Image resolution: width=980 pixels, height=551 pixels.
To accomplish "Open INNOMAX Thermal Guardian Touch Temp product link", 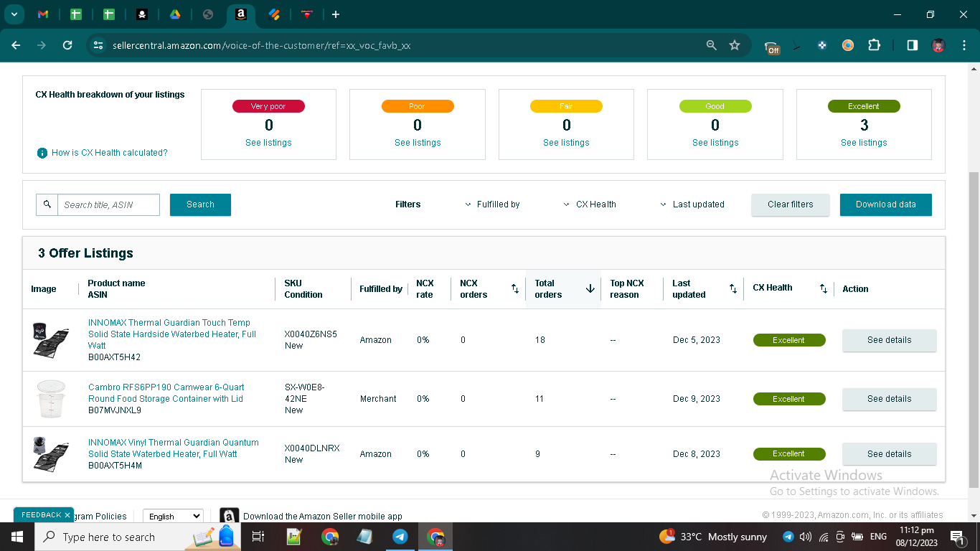I will pyautogui.click(x=172, y=334).
